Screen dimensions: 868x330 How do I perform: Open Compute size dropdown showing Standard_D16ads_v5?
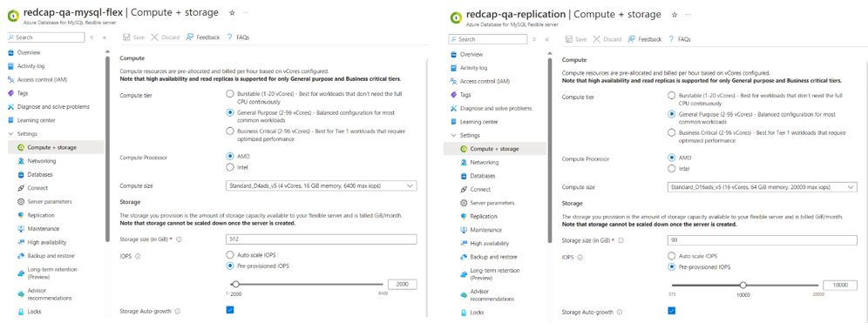(x=763, y=187)
